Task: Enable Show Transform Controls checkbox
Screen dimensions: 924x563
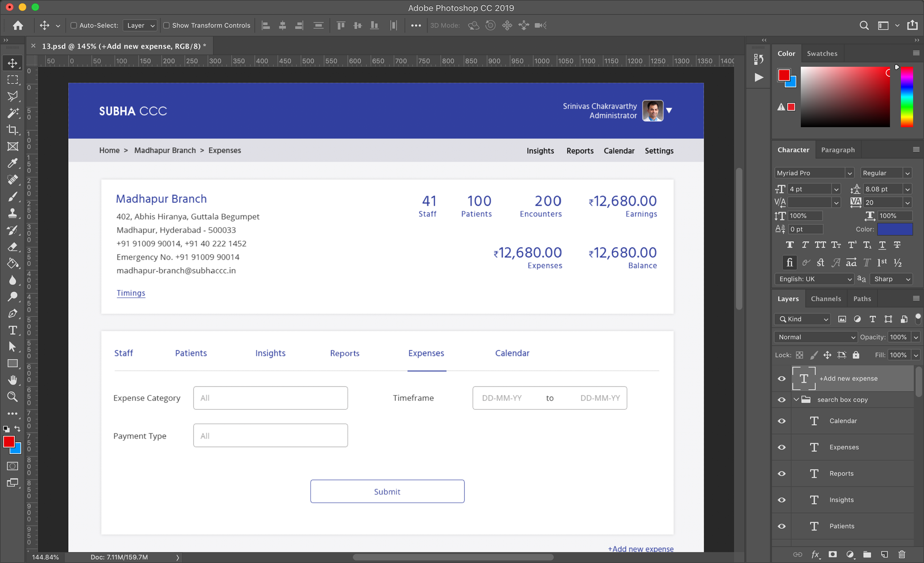Action: [167, 25]
